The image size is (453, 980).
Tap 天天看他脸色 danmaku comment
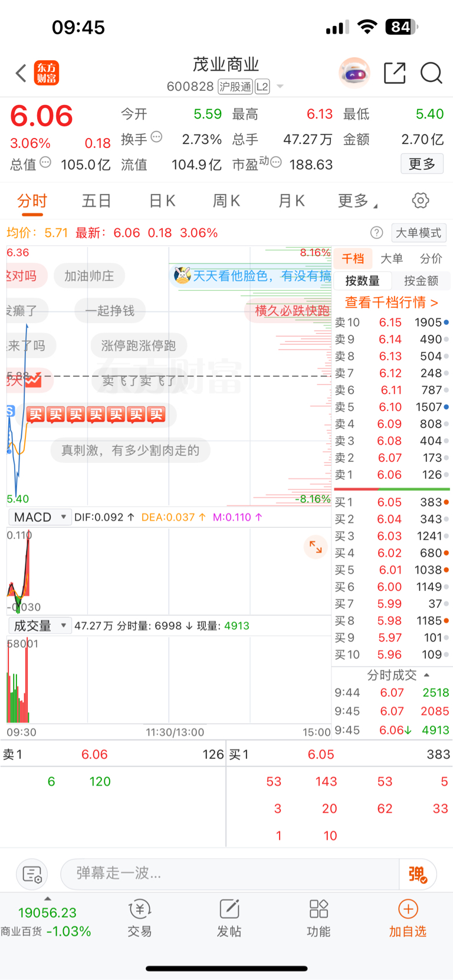click(x=251, y=276)
